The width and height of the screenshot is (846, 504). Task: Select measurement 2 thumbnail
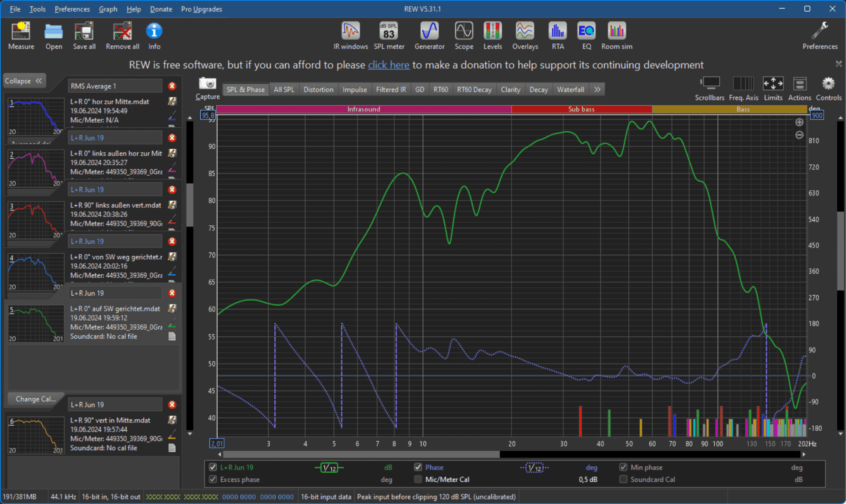click(x=36, y=168)
